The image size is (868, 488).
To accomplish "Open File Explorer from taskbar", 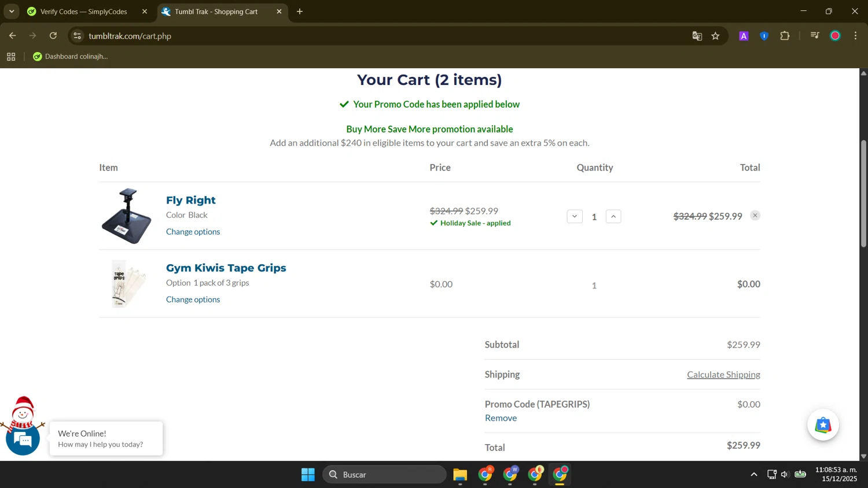I will pos(460,475).
